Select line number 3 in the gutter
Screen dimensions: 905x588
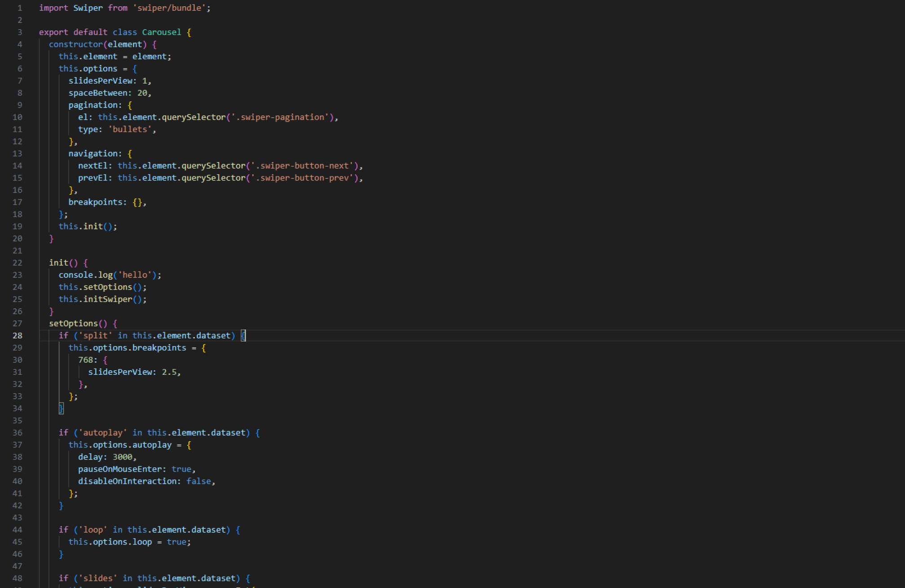click(20, 32)
